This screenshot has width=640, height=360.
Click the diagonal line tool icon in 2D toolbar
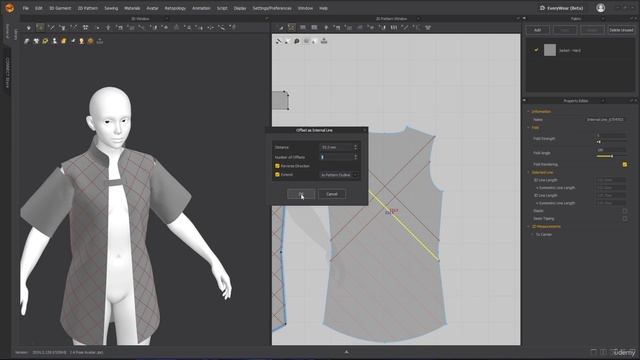click(405, 28)
